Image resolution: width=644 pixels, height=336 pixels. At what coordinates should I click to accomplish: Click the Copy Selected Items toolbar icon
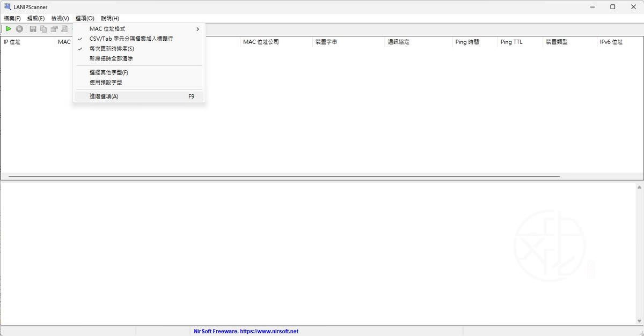(43, 29)
